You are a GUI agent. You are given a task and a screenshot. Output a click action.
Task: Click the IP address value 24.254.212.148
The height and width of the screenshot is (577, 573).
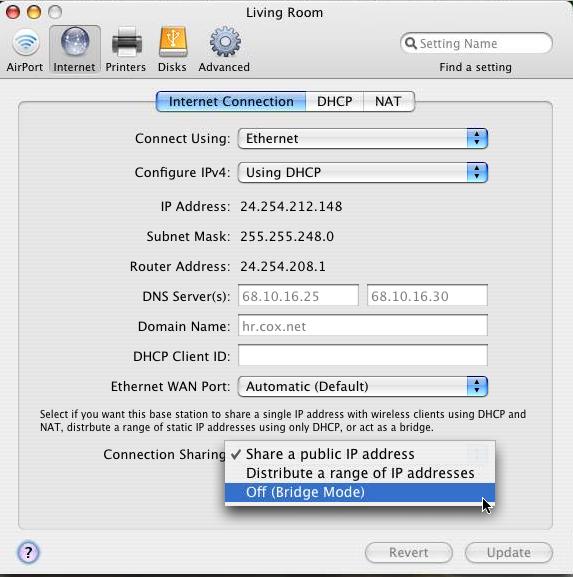[x=291, y=206]
